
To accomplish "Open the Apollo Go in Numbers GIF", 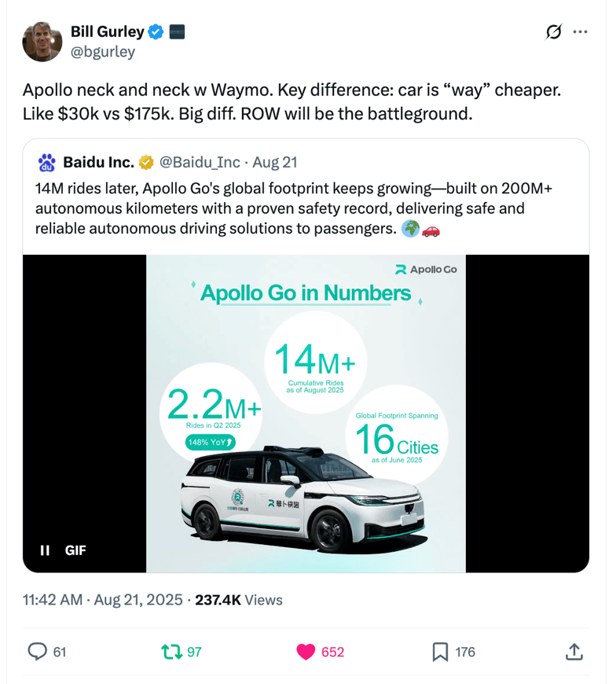I will pyautogui.click(x=306, y=413).
